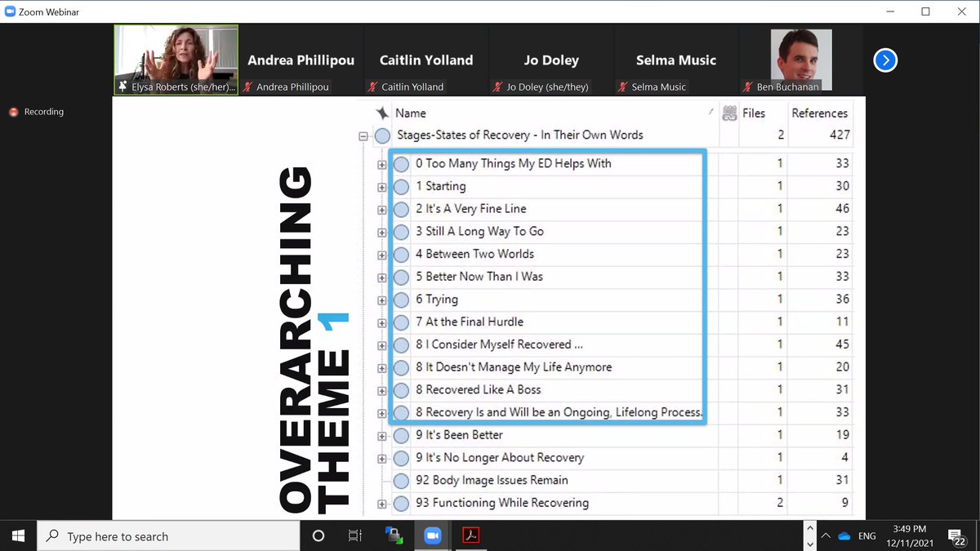Collapse Stages-States of Recovery node
Viewport: 980px width, 551px height.
(363, 137)
